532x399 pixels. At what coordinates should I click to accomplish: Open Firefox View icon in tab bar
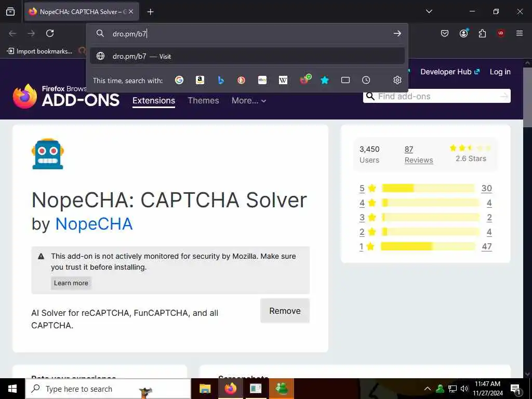point(10,12)
